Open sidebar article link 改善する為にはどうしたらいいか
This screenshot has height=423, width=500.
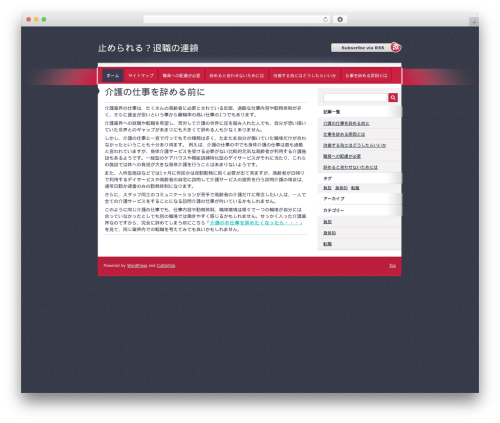click(x=354, y=145)
